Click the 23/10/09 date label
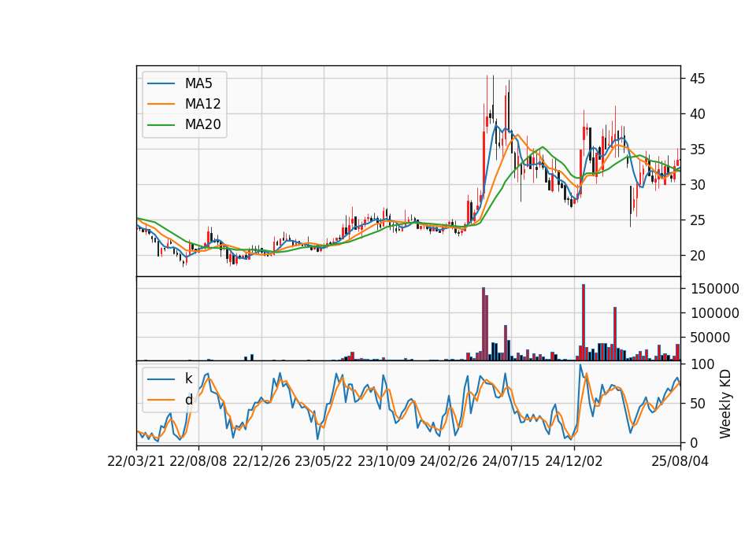756x543 pixels. (386, 461)
